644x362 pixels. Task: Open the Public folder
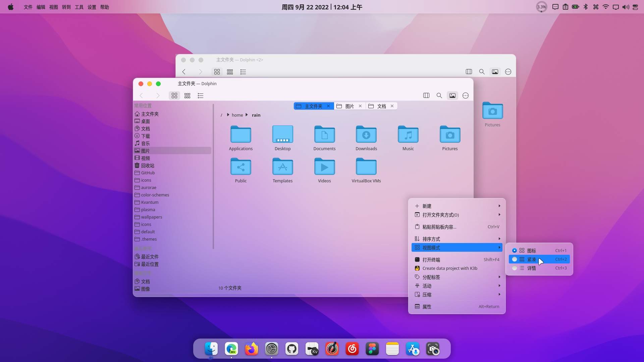tap(241, 170)
